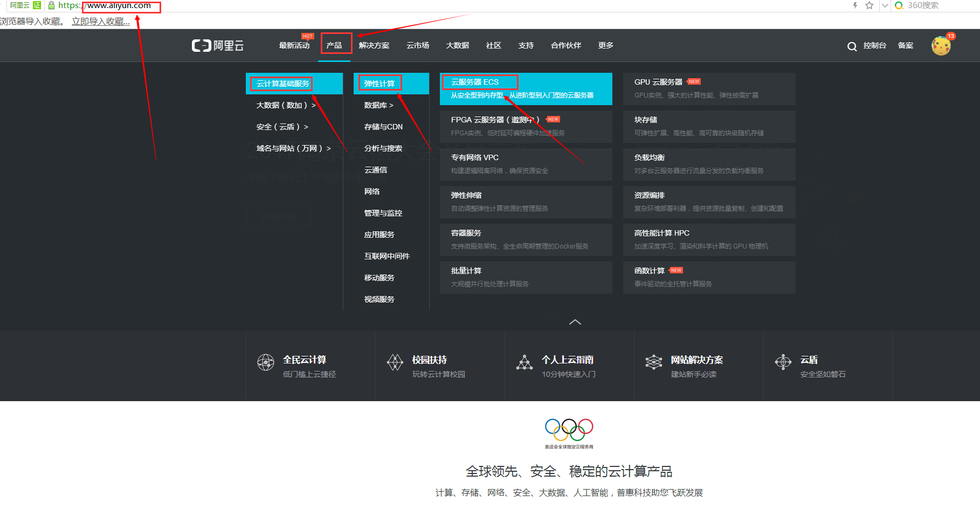The height and width of the screenshot is (509, 980).
Task: Select 网络 subcategory
Action: point(372,191)
